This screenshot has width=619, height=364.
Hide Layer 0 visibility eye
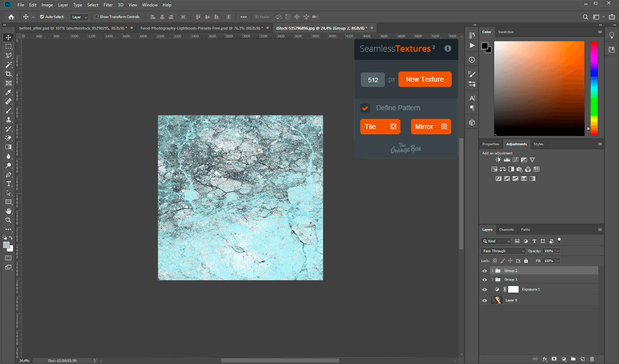pyautogui.click(x=485, y=300)
